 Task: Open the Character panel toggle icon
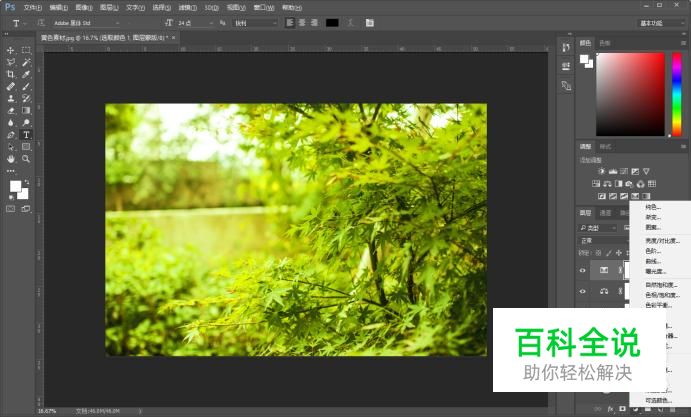(x=370, y=23)
